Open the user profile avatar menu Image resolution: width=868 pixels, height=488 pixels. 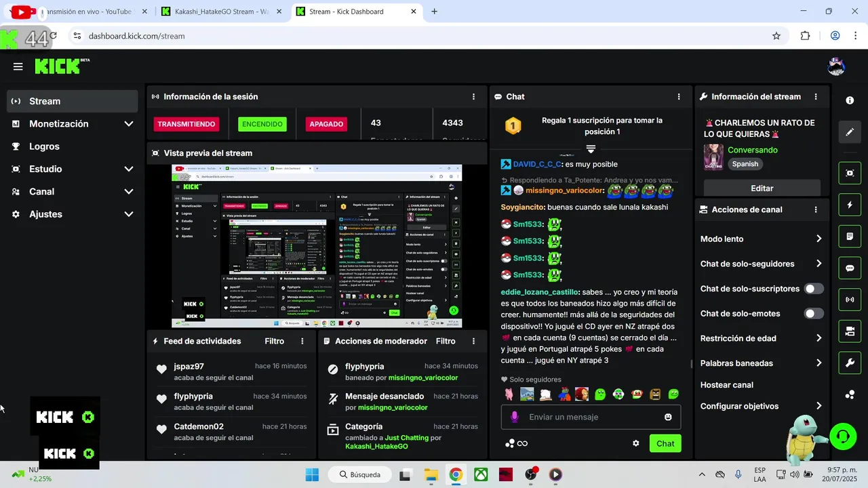pos(836,66)
